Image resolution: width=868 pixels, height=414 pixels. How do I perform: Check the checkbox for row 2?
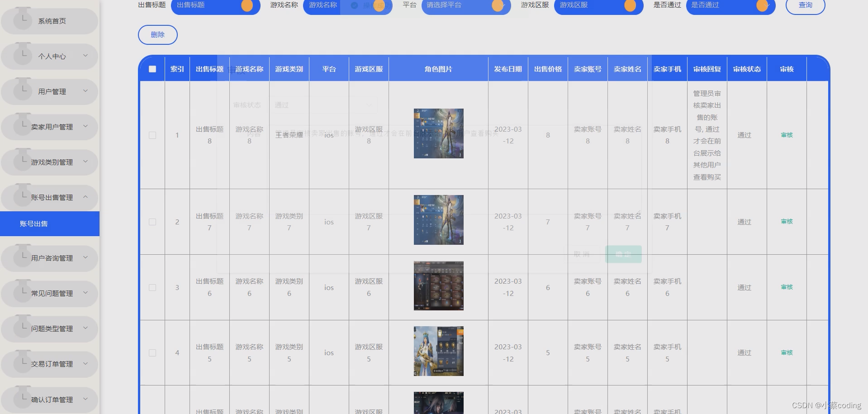(152, 222)
